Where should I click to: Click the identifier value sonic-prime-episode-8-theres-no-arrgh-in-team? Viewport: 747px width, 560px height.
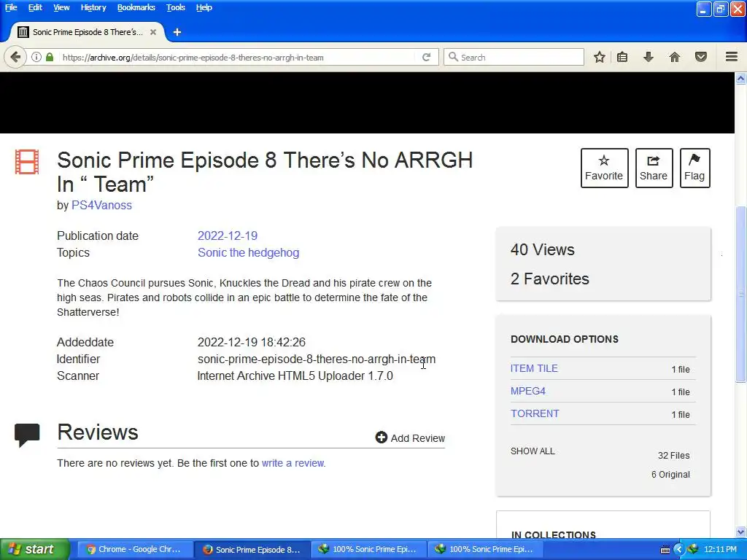pos(317,359)
